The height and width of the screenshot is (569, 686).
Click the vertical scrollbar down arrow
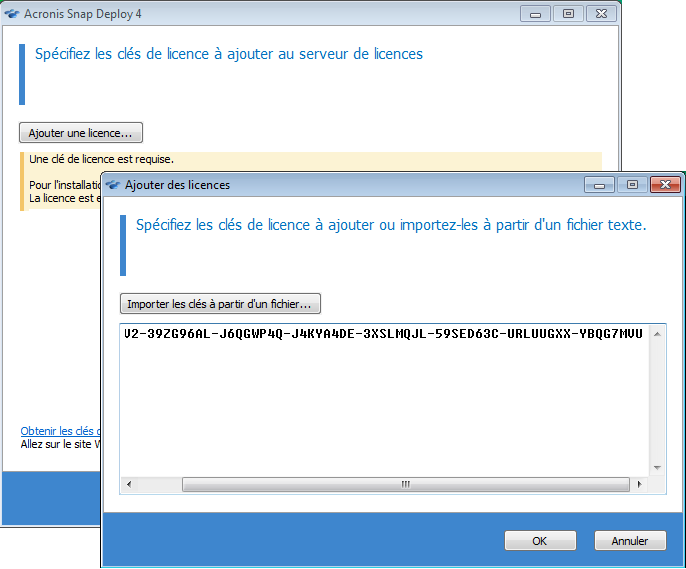click(657, 467)
